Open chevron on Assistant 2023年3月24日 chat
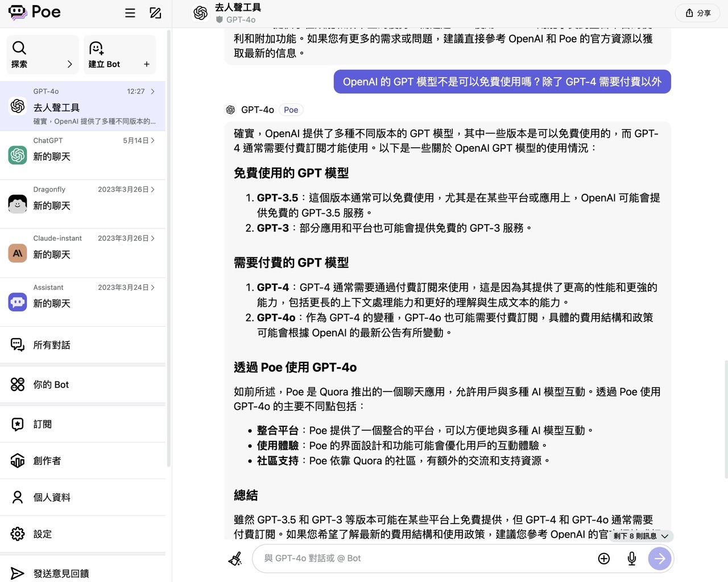The height and width of the screenshot is (582, 728). point(152,287)
